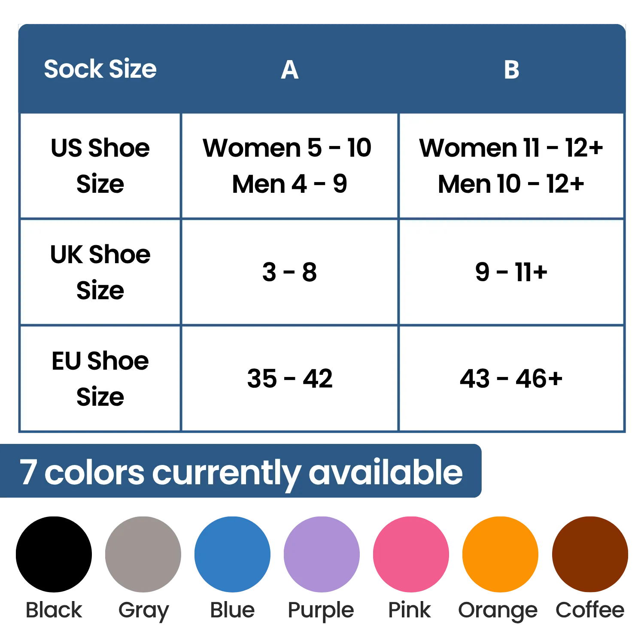
Task: Click the "UK Shoe Size" row label
Action: 100,272
